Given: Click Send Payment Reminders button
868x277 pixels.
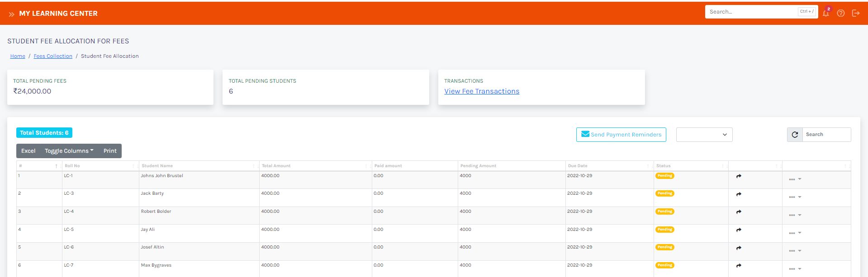Looking at the screenshot, I should 621,135.
